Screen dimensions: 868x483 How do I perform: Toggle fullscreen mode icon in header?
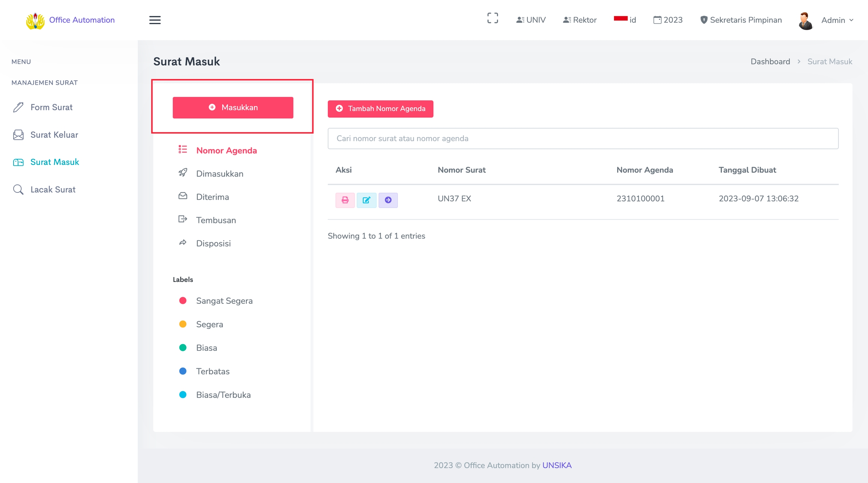[492, 18]
